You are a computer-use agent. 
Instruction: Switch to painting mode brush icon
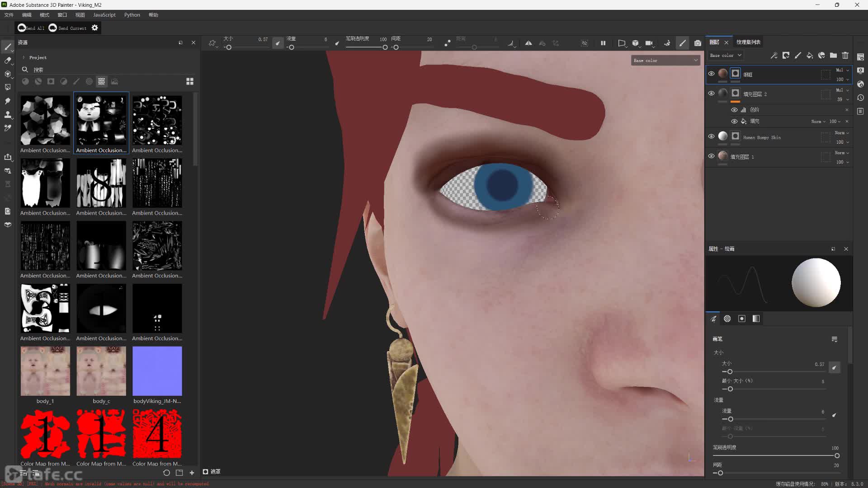683,43
